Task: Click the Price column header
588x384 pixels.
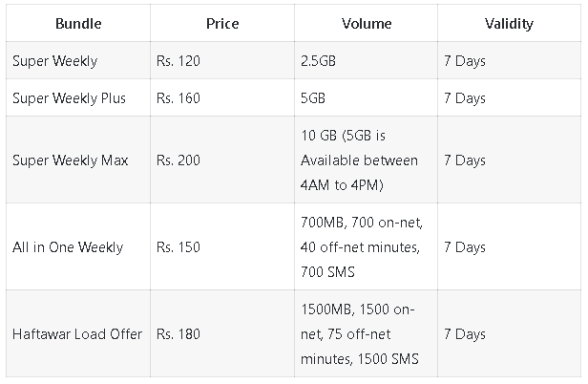Action: coord(220,23)
